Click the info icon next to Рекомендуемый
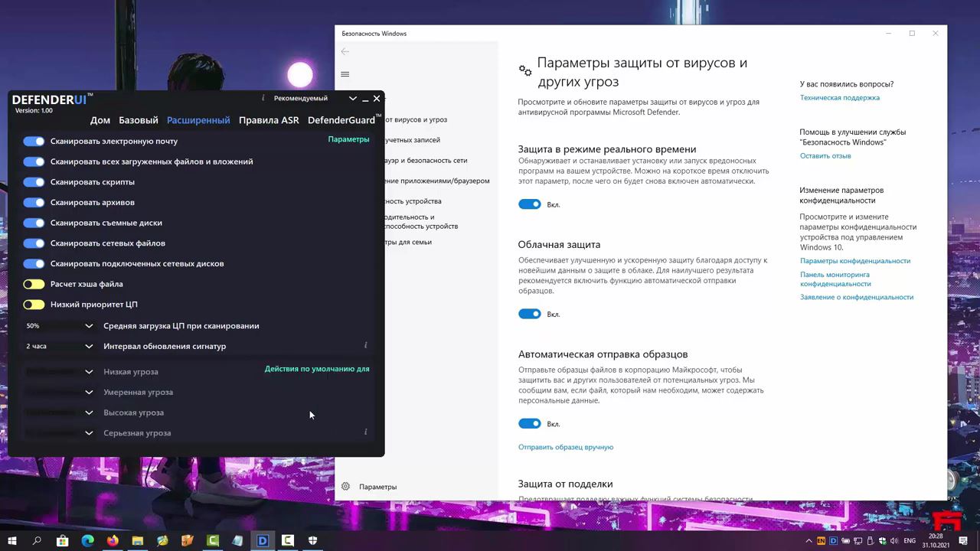Screen dimensions: 980x551 [x=263, y=98]
